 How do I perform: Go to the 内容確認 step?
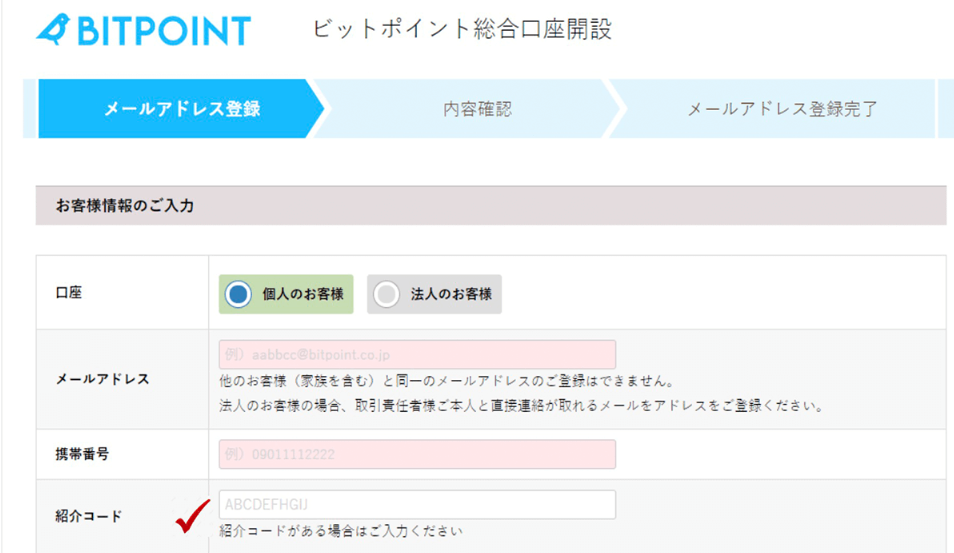[477, 109]
